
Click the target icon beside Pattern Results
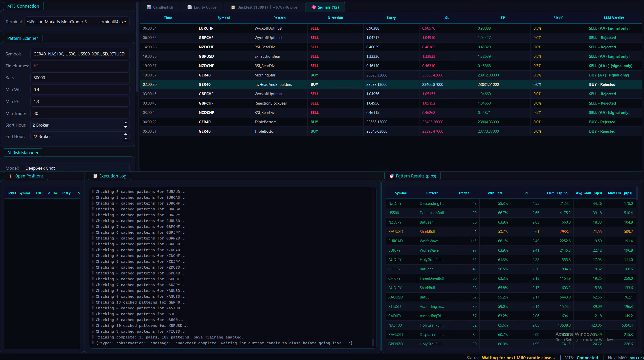point(391,176)
